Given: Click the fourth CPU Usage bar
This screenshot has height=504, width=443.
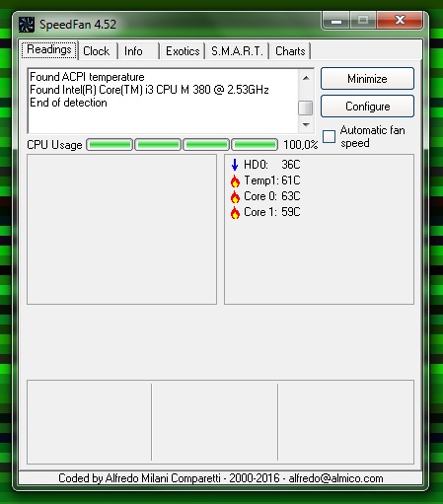Looking at the screenshot, I should click(255, 145).
